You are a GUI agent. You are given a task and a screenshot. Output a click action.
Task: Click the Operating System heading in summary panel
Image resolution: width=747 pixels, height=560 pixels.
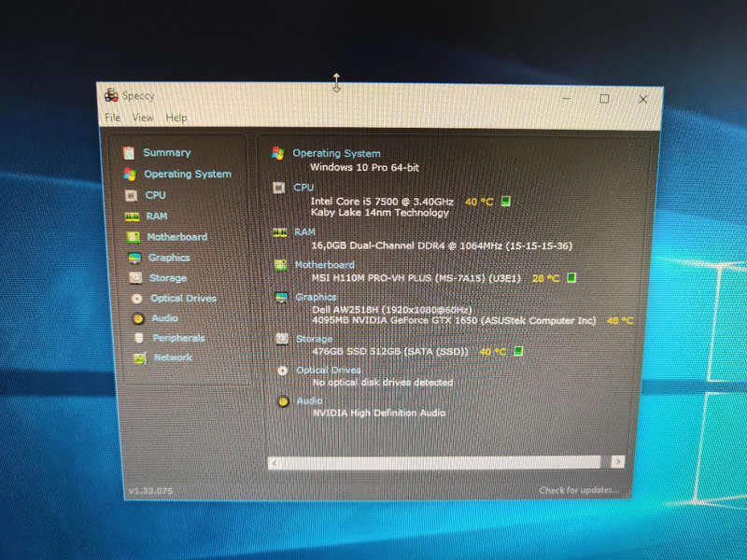pos(336,153)
